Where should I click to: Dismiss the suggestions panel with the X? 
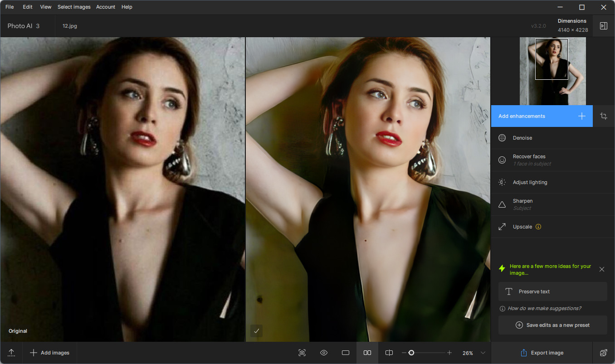(602, 269)
